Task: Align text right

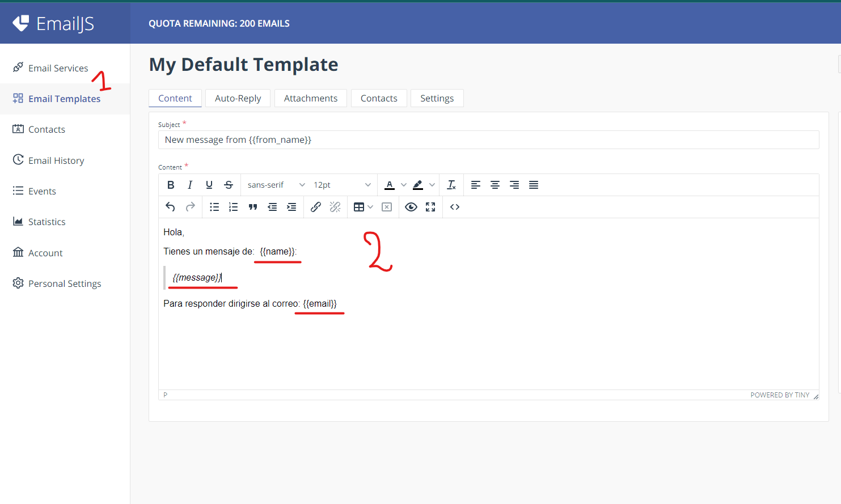Action: click(x=514, y=185)
